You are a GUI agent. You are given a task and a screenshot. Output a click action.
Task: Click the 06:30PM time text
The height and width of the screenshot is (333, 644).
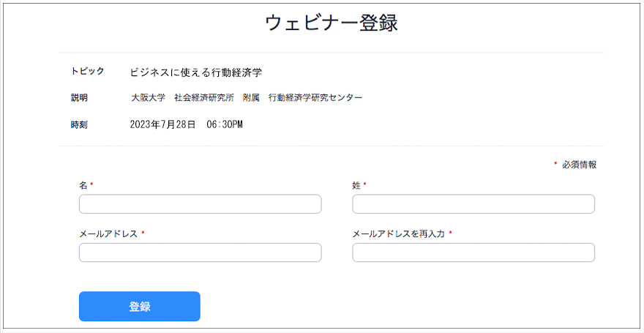(224, 124)
